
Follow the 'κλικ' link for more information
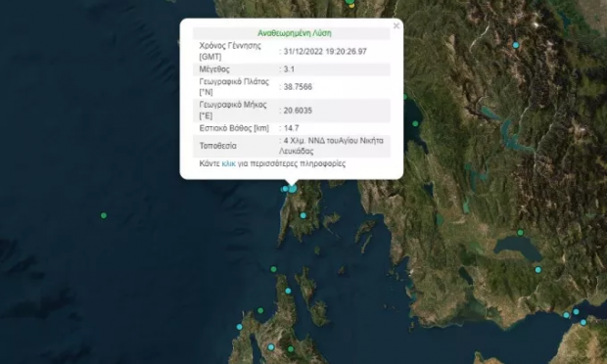[x=228, y=163]
